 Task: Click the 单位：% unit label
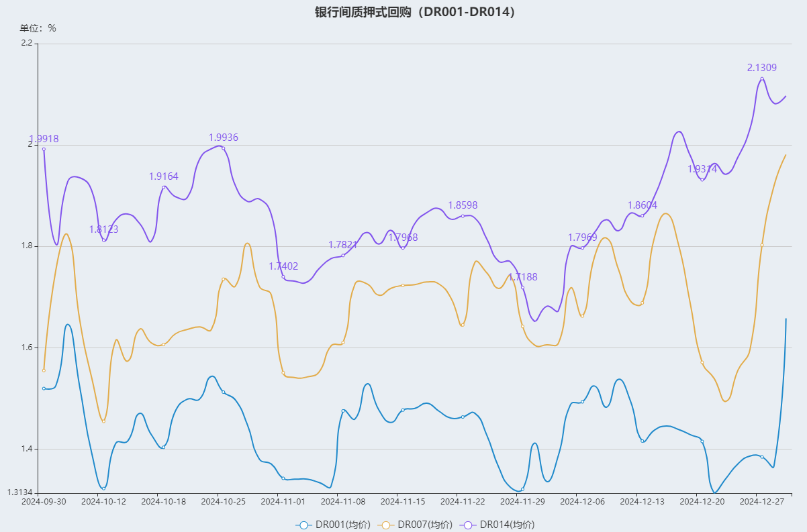[38, 28]
